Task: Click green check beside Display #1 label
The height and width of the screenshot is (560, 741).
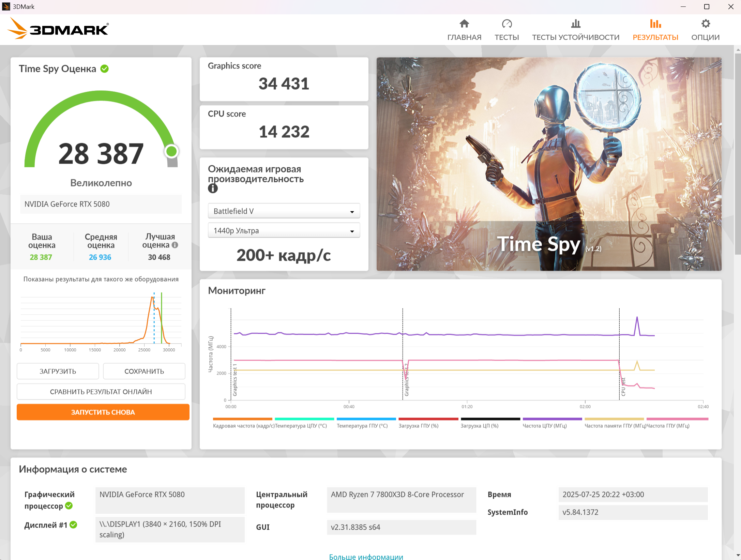Action: tap(73, 525)
